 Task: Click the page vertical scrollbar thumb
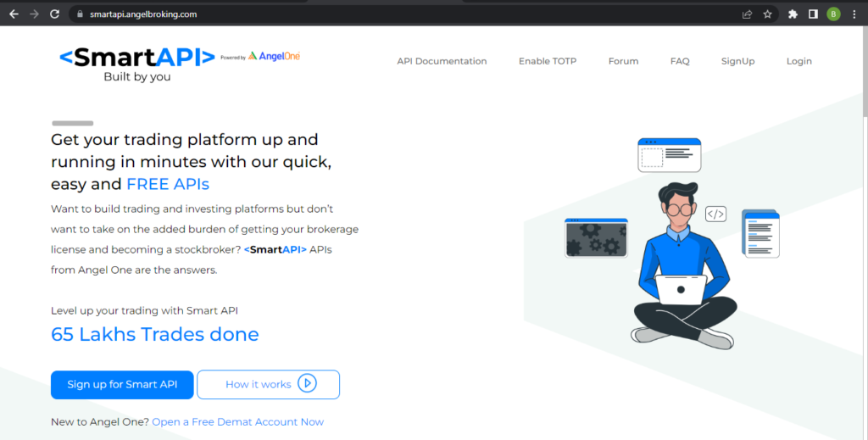click(x=865, y=72)
